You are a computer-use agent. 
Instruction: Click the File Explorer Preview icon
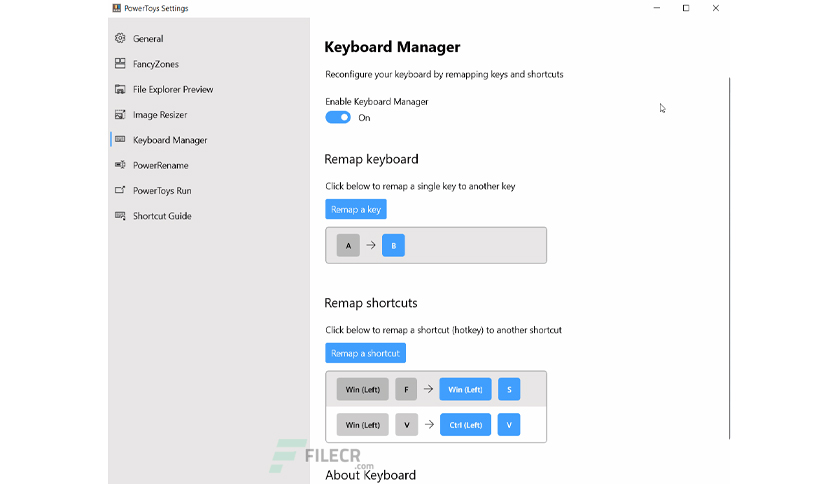tap(120, 89)
